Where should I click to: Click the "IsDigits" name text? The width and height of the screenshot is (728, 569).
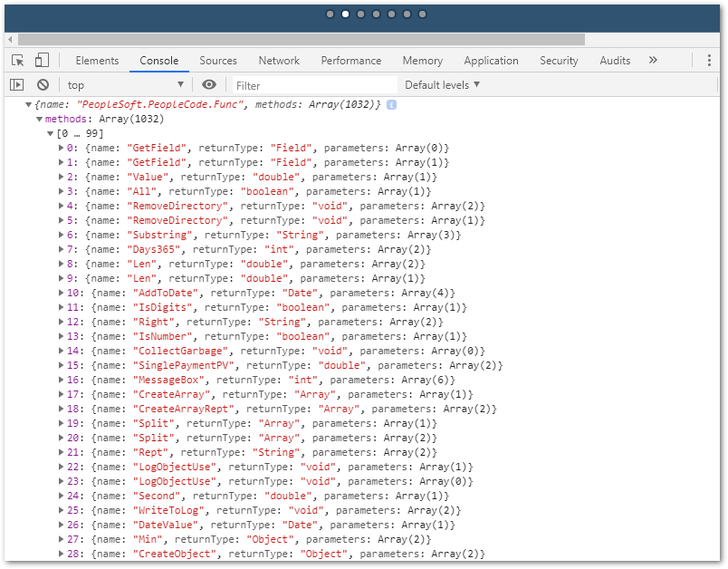pos(162,307)
